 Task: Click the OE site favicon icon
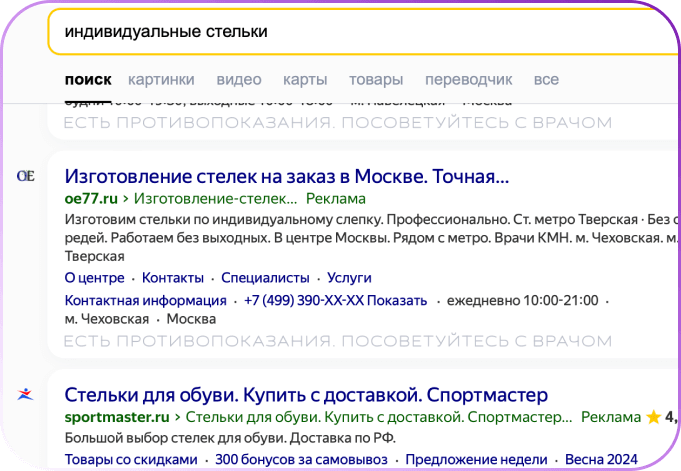tap(25, 176)
